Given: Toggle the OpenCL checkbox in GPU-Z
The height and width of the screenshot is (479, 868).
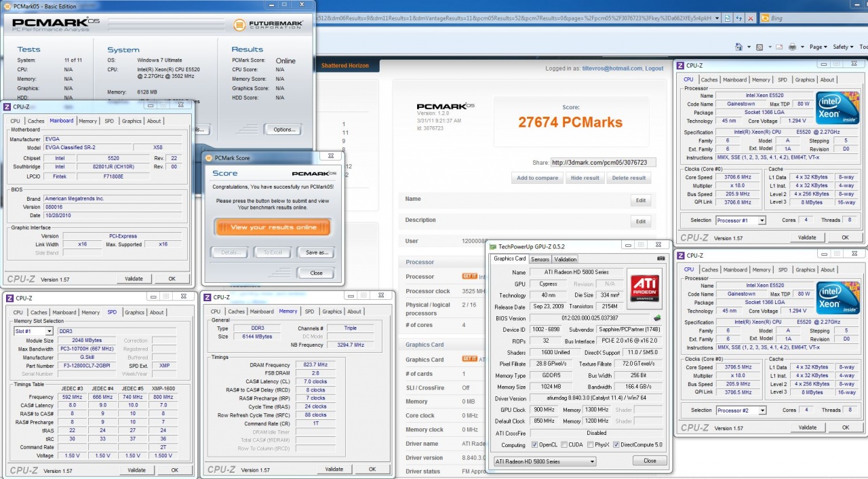Looking at the screenshot, I should (534, 445).
